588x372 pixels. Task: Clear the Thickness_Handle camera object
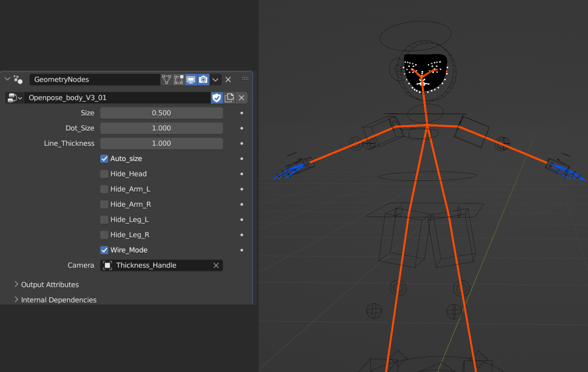pos(216,265)
